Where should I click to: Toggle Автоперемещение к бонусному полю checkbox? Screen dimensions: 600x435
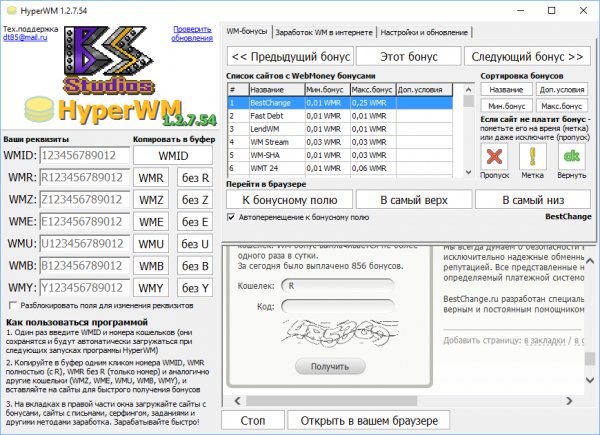(x=231, y=217)
